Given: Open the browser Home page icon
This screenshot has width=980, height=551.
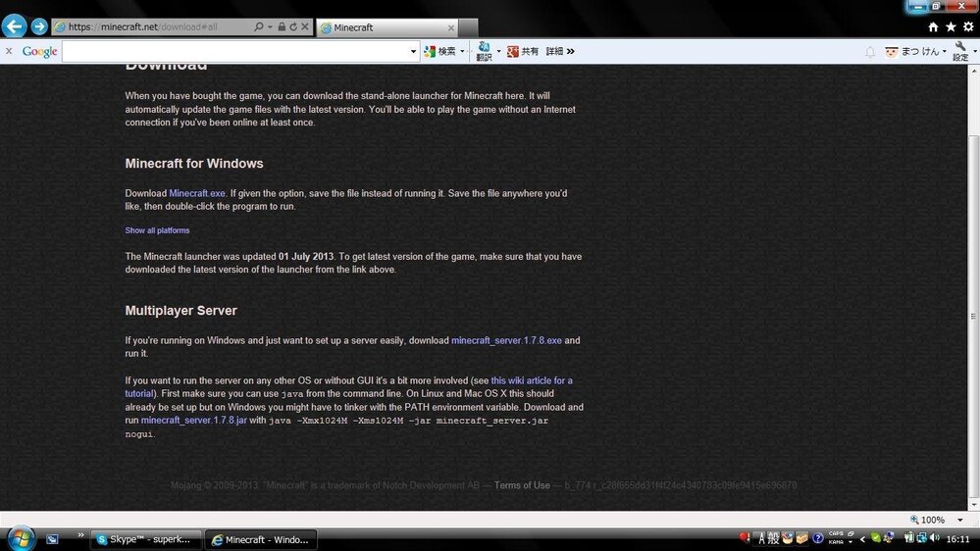Looking at the screenshot, I should (x=933, y=26).
